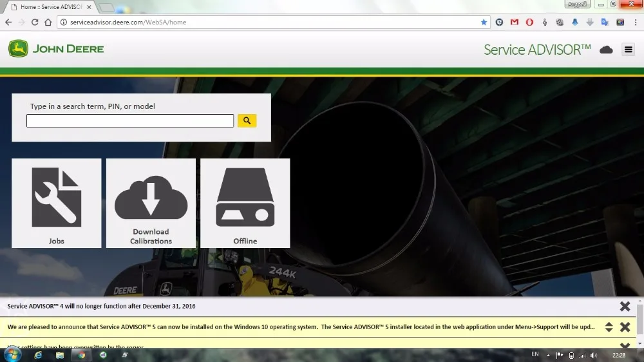Click the taskbar clock showing 22:28

(619, 356)
